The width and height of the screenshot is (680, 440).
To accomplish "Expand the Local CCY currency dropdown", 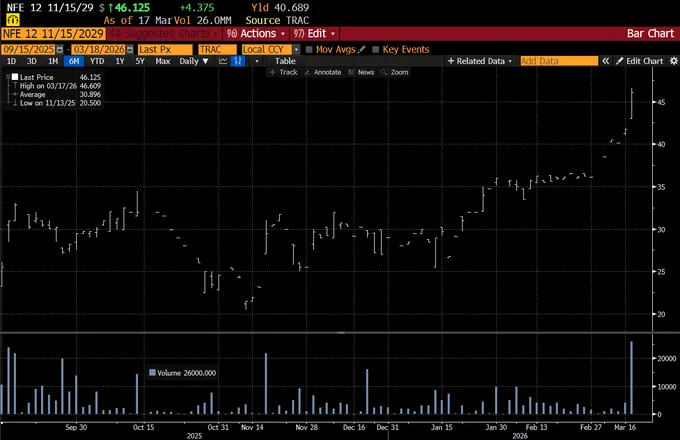I will coord(297,49).
